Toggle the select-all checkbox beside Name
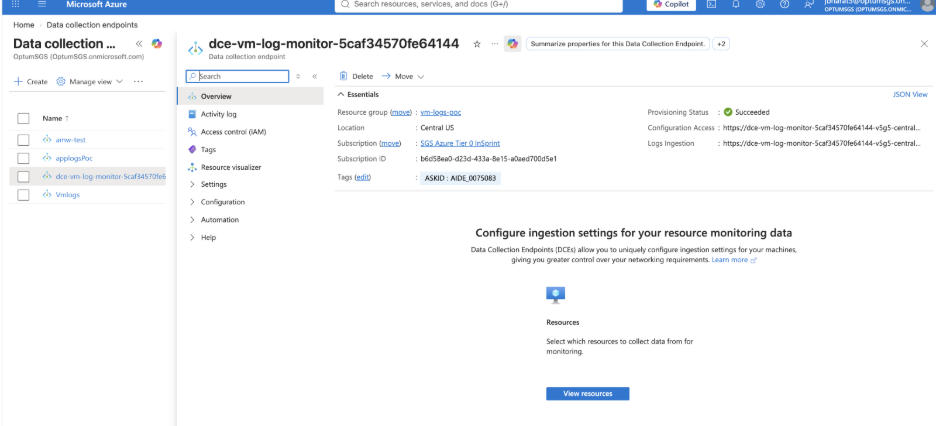This screenshot has width=936, height=426. click(23, 118)
